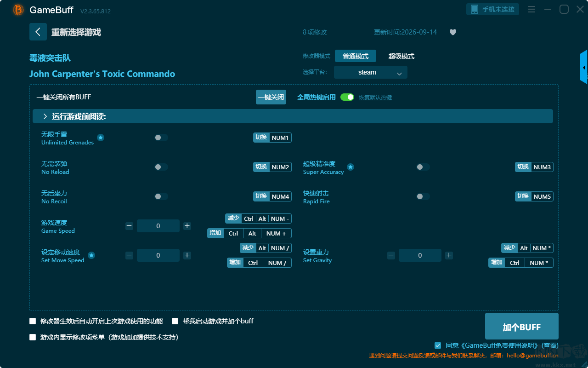Click NUM4 hotkey for No Recoil

click(272, 196)
